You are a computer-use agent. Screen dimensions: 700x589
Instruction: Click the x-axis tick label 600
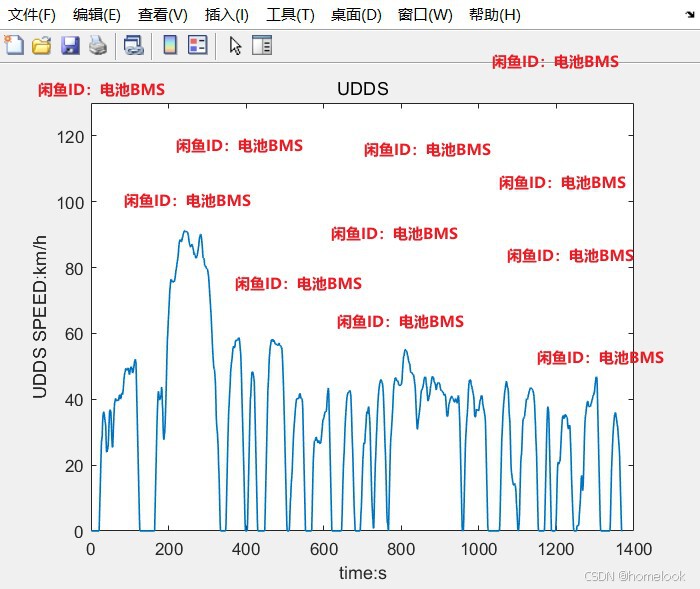[324, 549]
